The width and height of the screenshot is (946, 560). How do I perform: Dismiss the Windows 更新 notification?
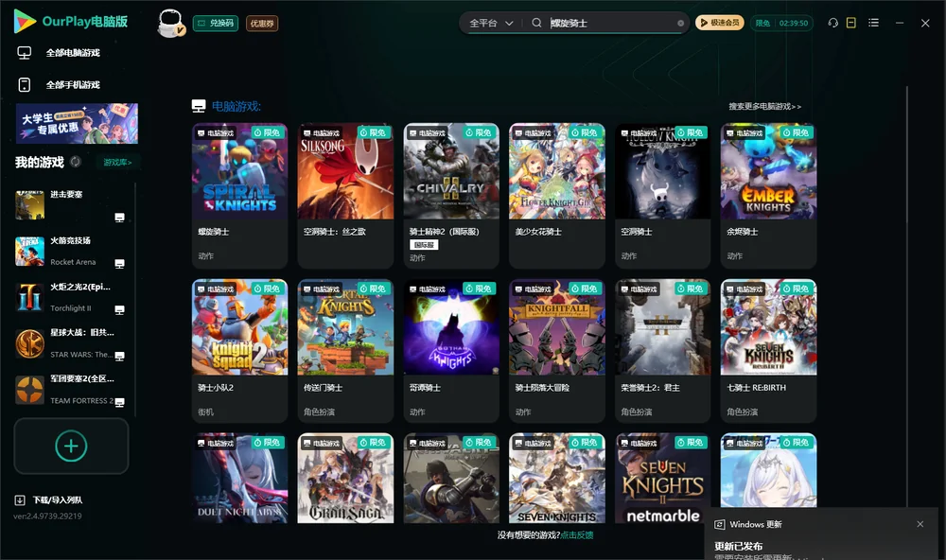click(x=920, y=524)
